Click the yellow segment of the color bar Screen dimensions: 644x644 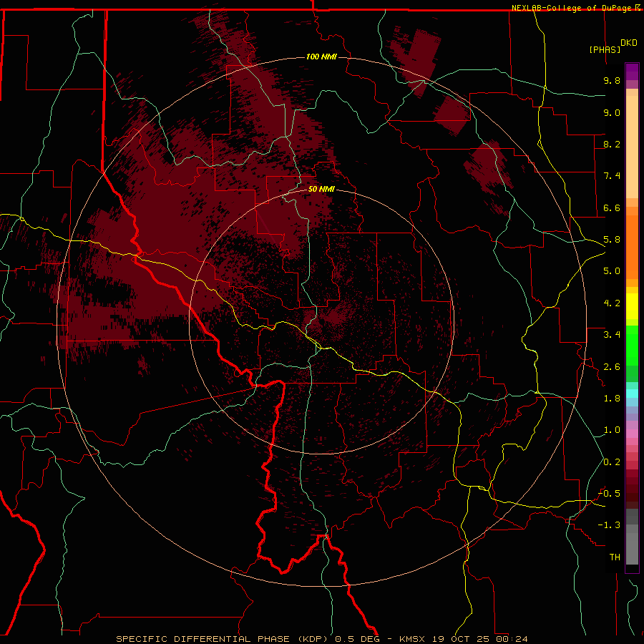tap(632, 306)
